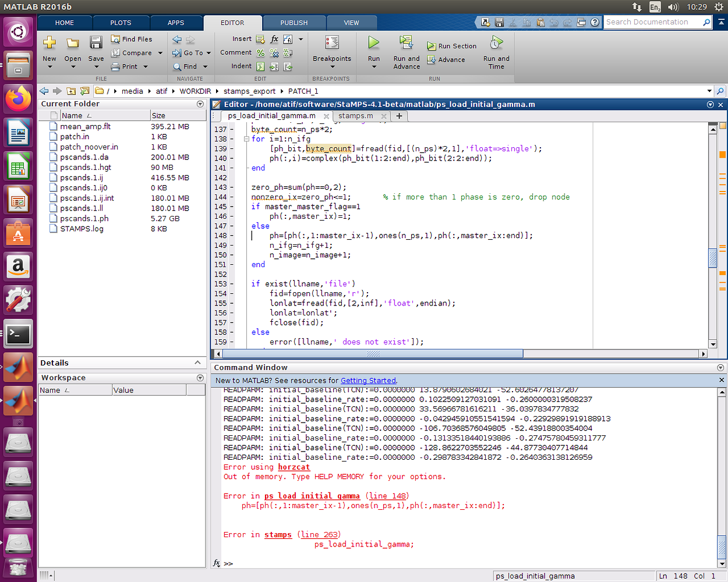Go up one folder level icon
The width and height of the screenshot is (728, 582).
(71, 91)
